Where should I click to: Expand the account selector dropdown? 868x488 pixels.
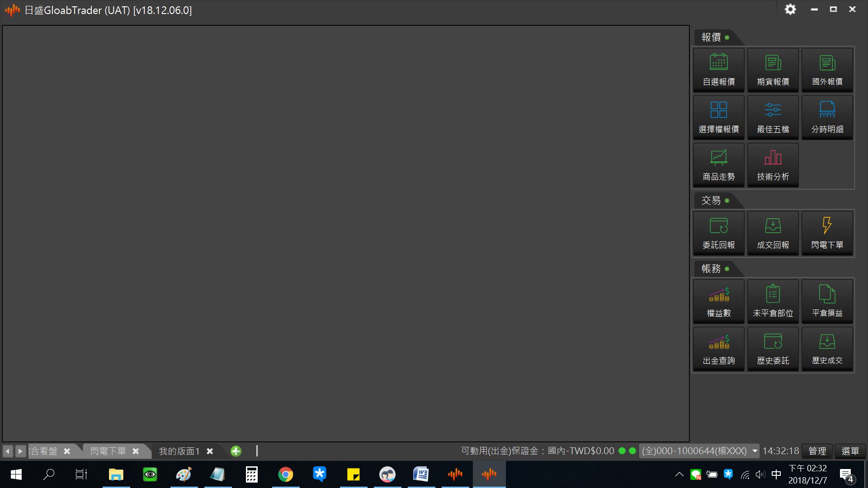755,451
